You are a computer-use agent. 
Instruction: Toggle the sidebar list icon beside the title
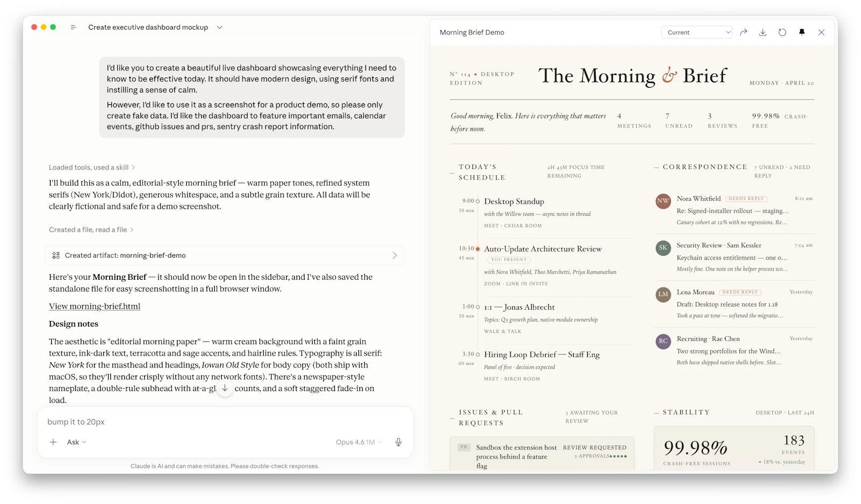[73, 27]
